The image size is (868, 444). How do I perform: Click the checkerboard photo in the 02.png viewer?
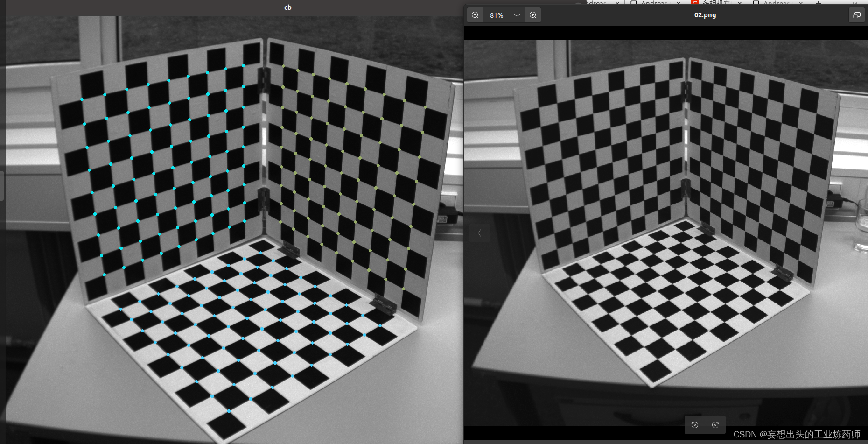(666, 233)
